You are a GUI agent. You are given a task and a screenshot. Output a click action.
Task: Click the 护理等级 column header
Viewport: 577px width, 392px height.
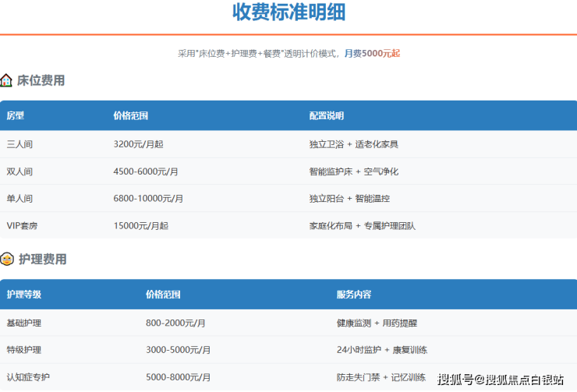point(23,295)
